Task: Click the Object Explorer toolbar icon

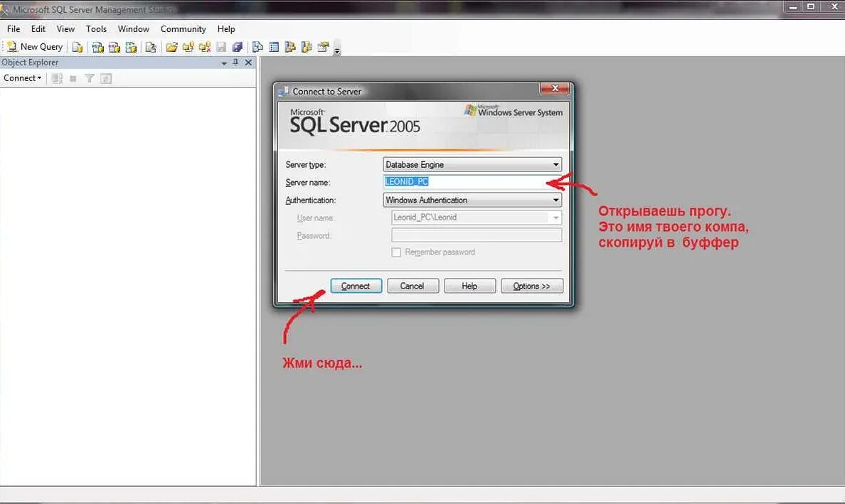Action: (290, 48)
